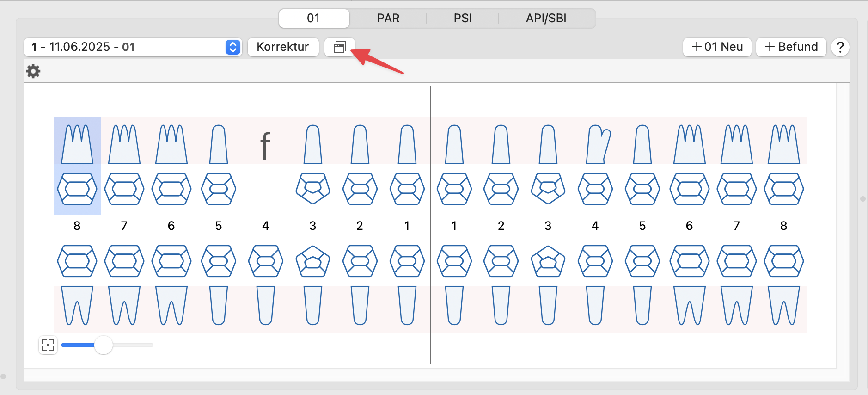Select upper right tooth 2 side view

pyautogui.click(x=360, y=144)
